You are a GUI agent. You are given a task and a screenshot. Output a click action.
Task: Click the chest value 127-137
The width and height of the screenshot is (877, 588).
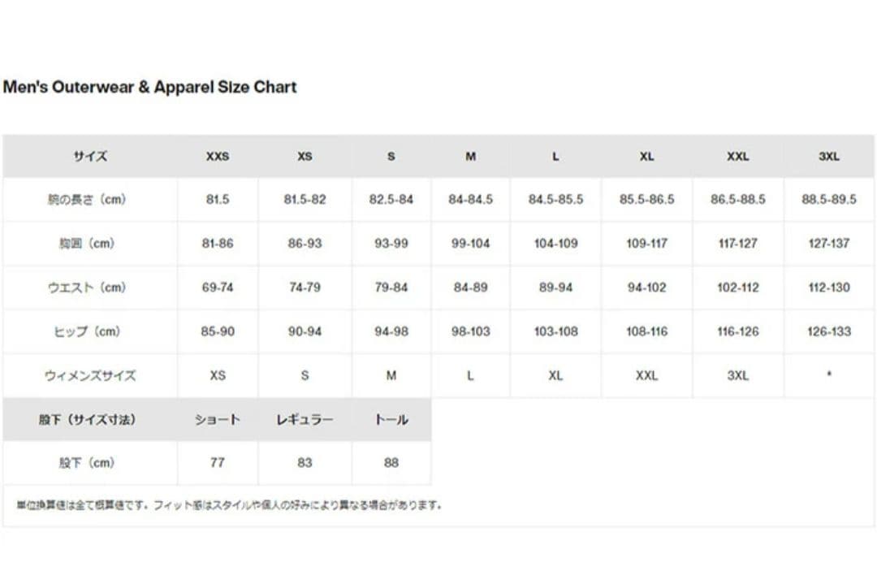829,243
